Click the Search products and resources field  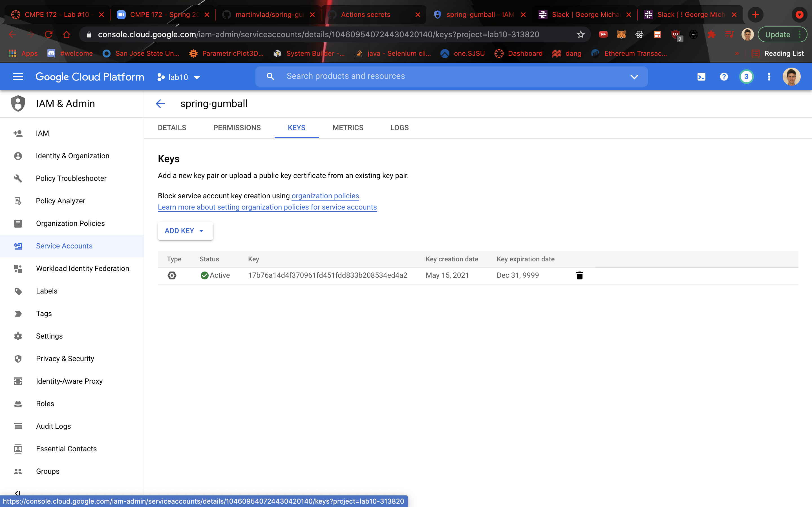346,76
